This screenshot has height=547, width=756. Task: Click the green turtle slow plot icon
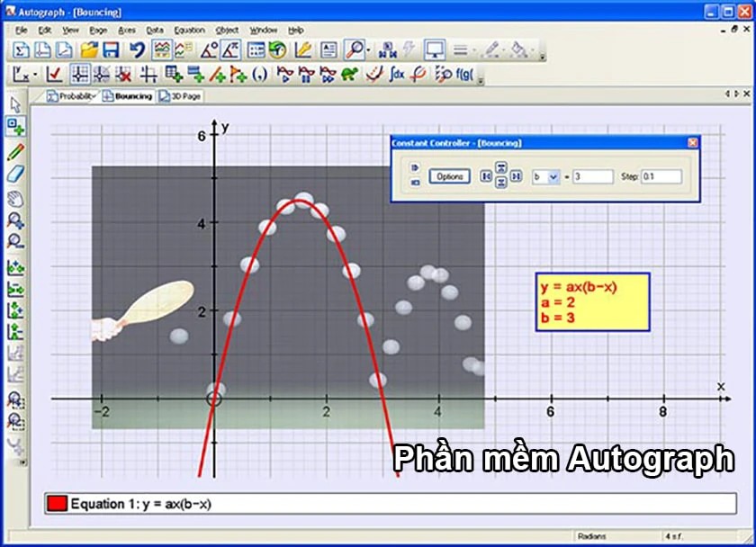point(349,75)
